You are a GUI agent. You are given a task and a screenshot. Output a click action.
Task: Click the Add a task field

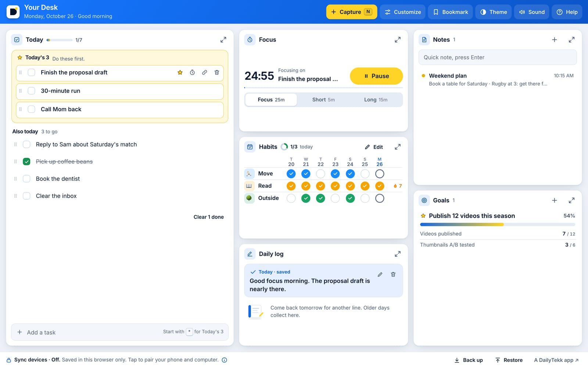click(120, 332)
